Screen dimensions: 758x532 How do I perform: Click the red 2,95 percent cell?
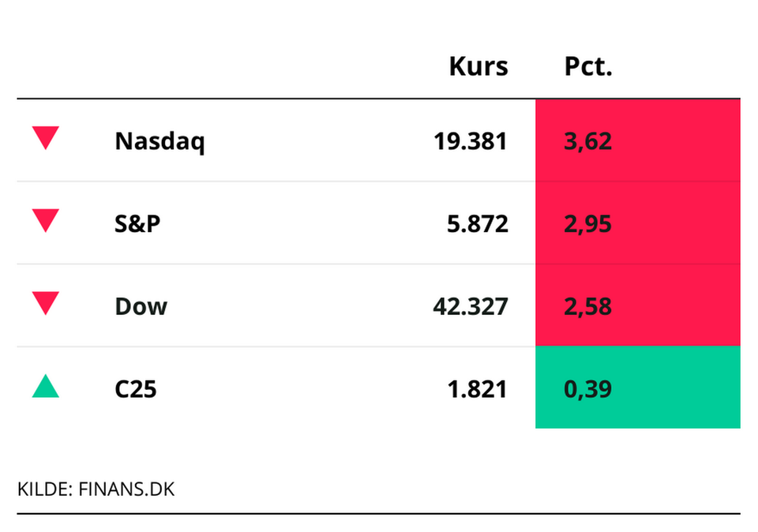[637, 223]
